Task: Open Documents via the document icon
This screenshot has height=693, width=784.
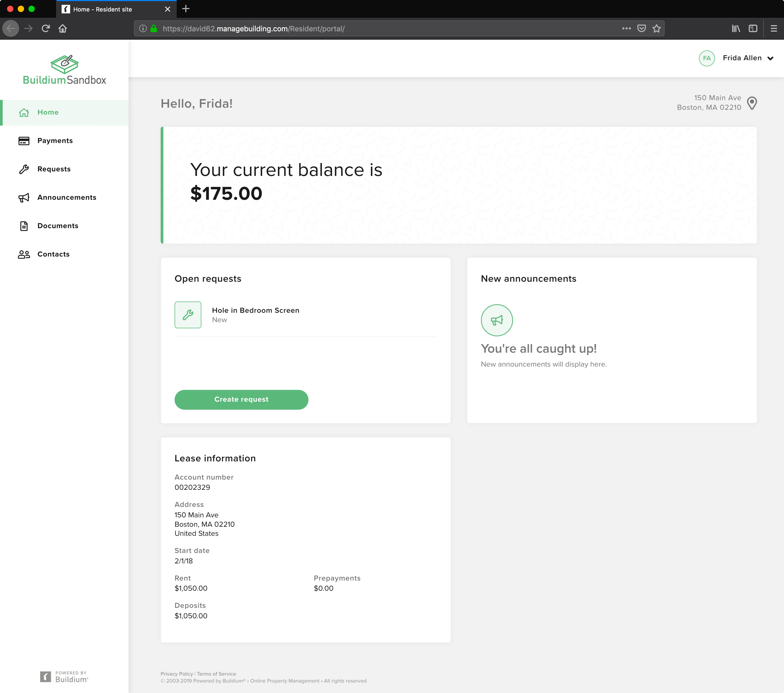Action: 24,226
